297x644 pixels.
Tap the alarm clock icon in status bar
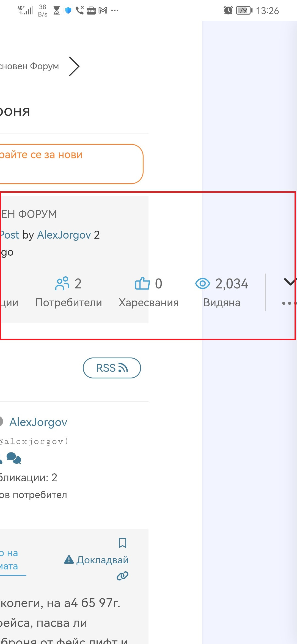click(x=228, y=10)
